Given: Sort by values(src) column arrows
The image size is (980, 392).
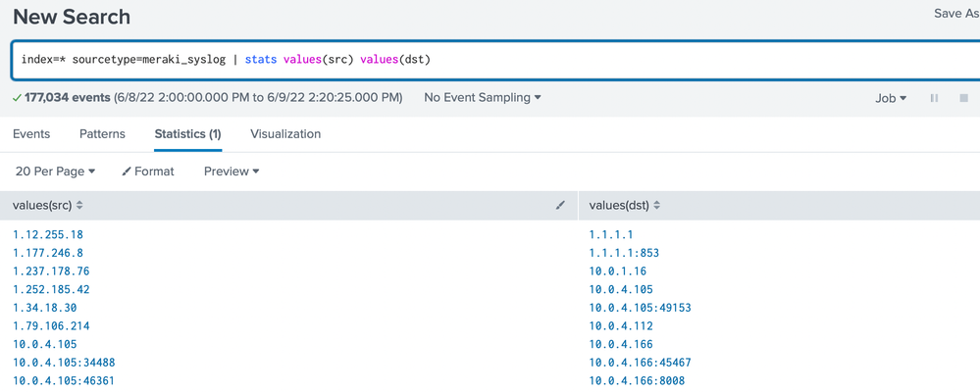Looking at the screenshot, I should [x=79, y=205].
